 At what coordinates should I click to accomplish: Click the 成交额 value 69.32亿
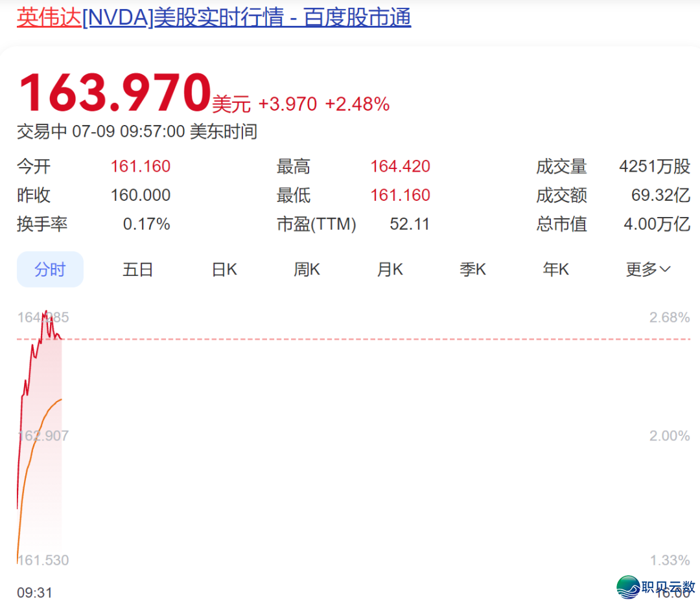pyautogui.click(x=660, y=195)
